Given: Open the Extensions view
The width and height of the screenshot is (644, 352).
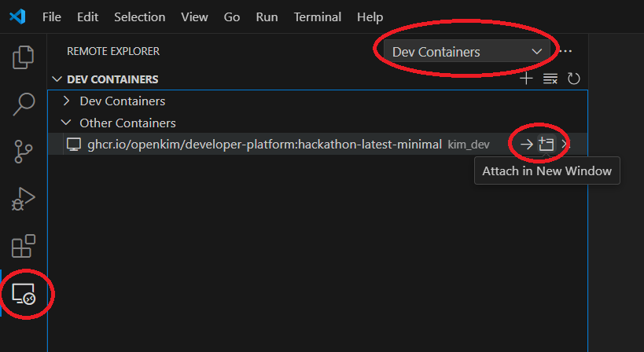Looking at the screenshot, I should click(24, 246).
